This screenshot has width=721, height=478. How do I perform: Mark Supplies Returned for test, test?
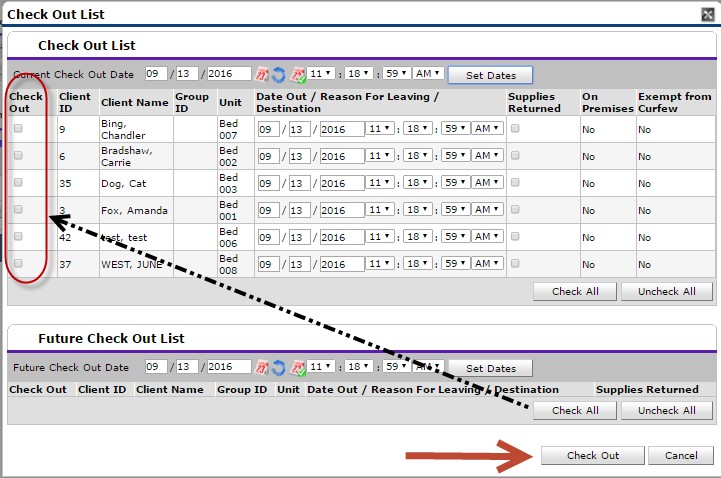[x=515, y=236]
